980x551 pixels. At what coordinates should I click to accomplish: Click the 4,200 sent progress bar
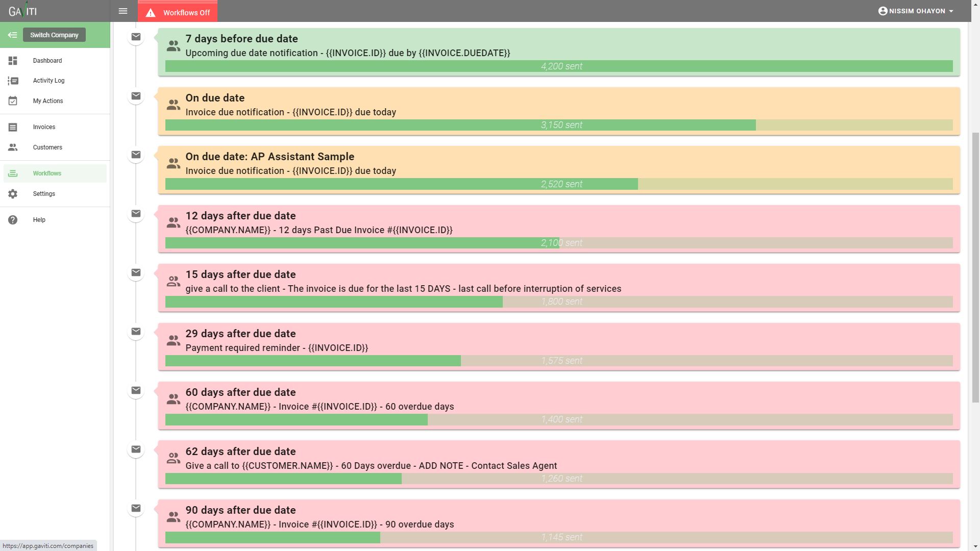coord(559,66)
